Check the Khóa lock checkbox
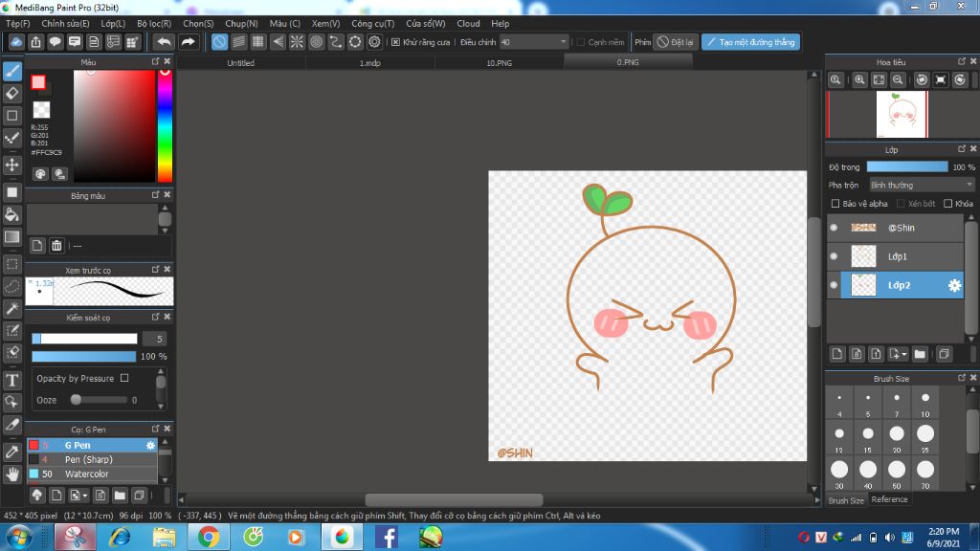980x551 pixels. (x=948, y=204)
